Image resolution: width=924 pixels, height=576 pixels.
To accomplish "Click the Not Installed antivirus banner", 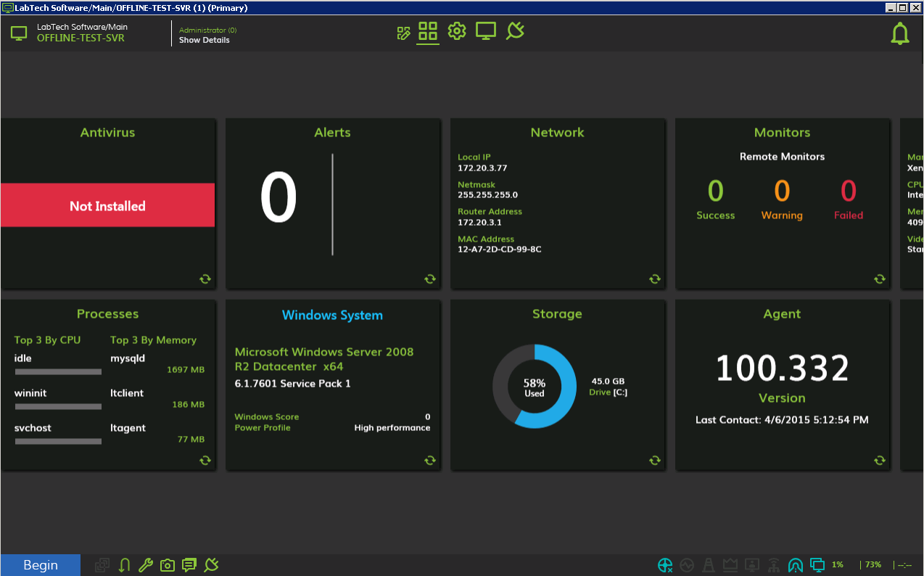I will point(107,205).
